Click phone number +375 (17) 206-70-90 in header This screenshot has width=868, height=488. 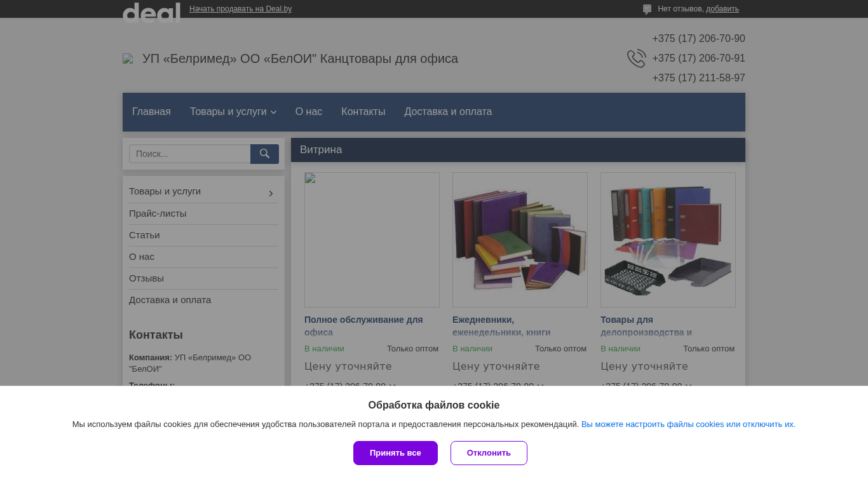tap(698, 39)
